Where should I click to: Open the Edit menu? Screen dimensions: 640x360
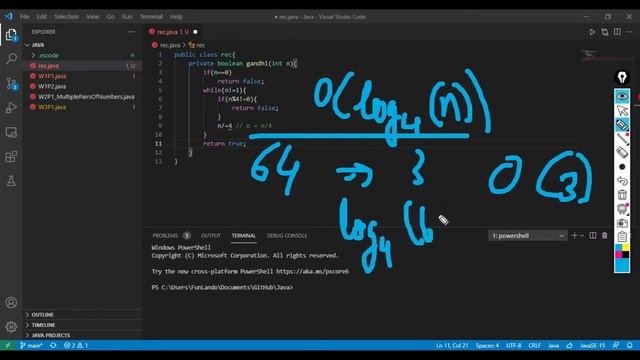tap(42, 17)
